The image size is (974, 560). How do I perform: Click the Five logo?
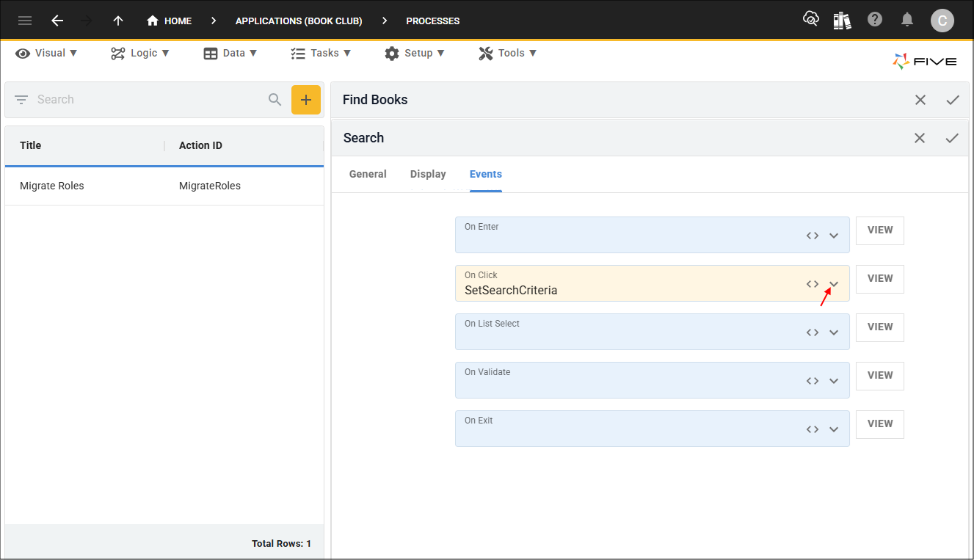tap(925, 61)
